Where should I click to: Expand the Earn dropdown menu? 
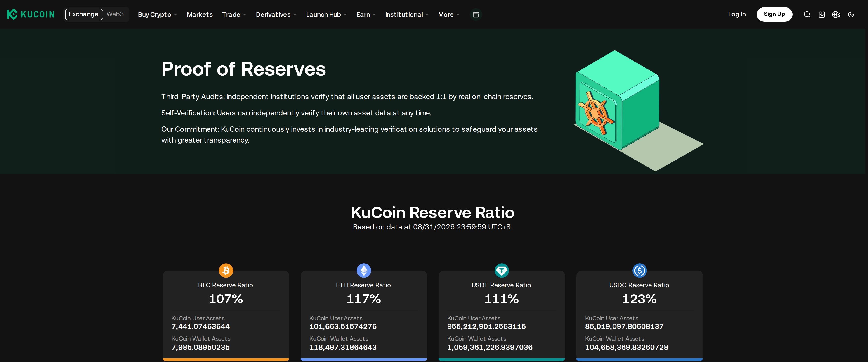366,14
